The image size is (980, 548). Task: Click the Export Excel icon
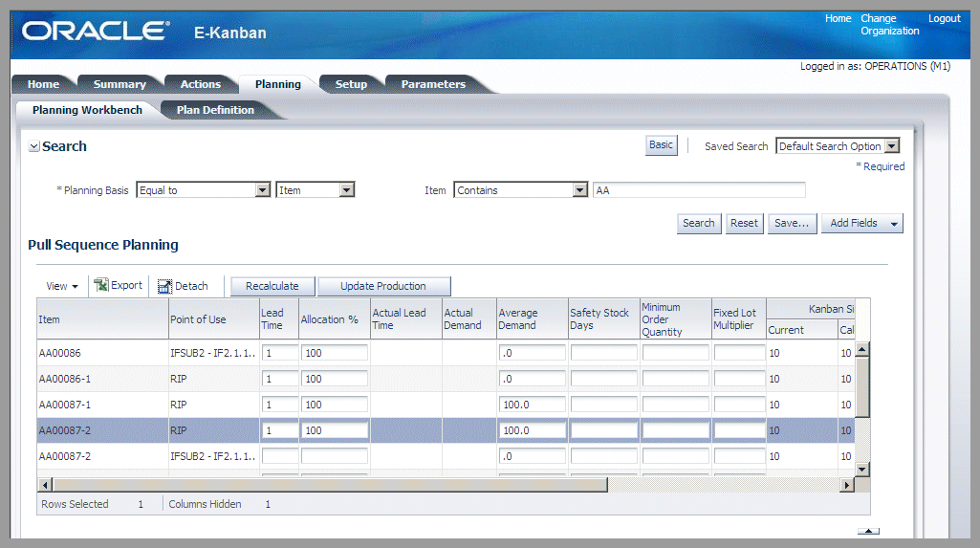coord(100,286)
